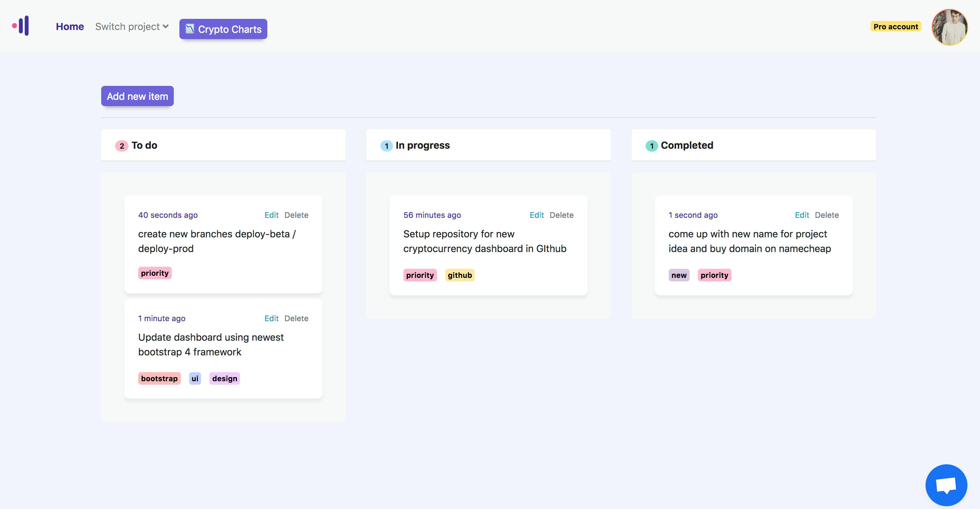Open the Crypto Charts project button
This screenshot has width=980, height=509.
pyautogui.click(x=223, y=29)
